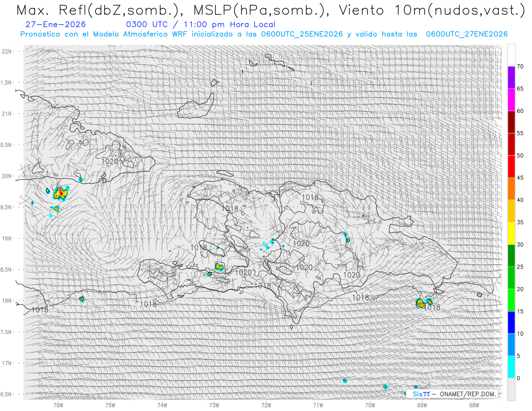The image size is (532, 411).
Task: Click the "72W" longitude axis label
Action: [266, 405]
